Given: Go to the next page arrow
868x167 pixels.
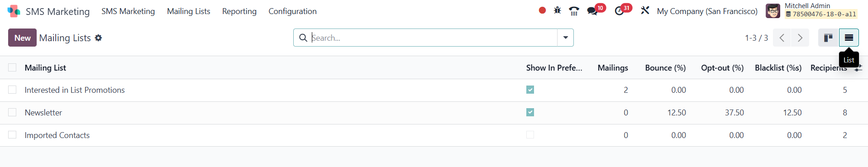Looking at the screenshot, I should click(x=800, y=38).
